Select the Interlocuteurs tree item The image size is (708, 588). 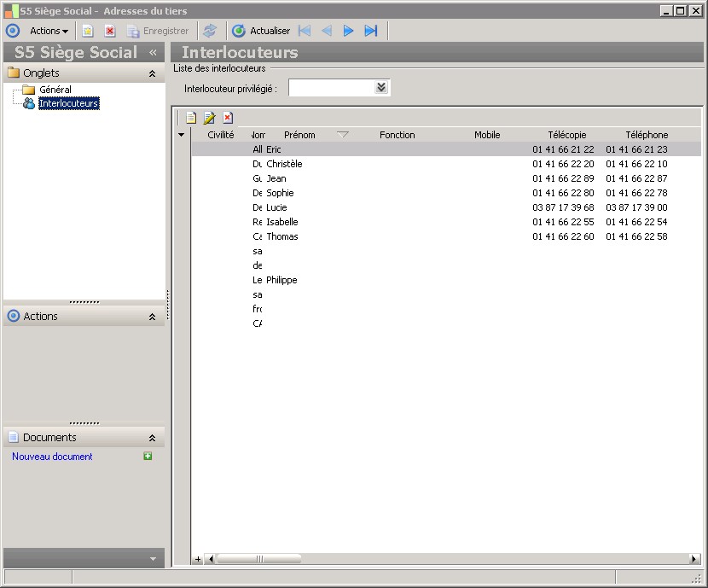pos(68,103)
